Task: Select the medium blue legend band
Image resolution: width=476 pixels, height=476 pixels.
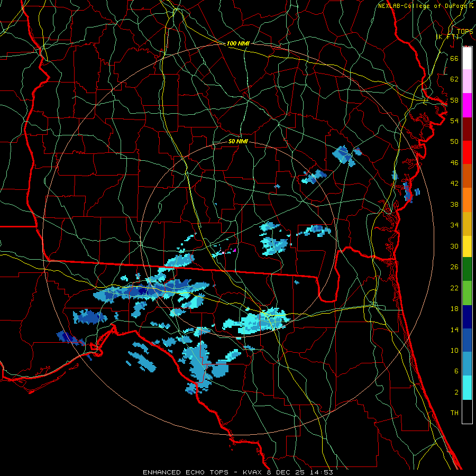Action: coord(467,340)
